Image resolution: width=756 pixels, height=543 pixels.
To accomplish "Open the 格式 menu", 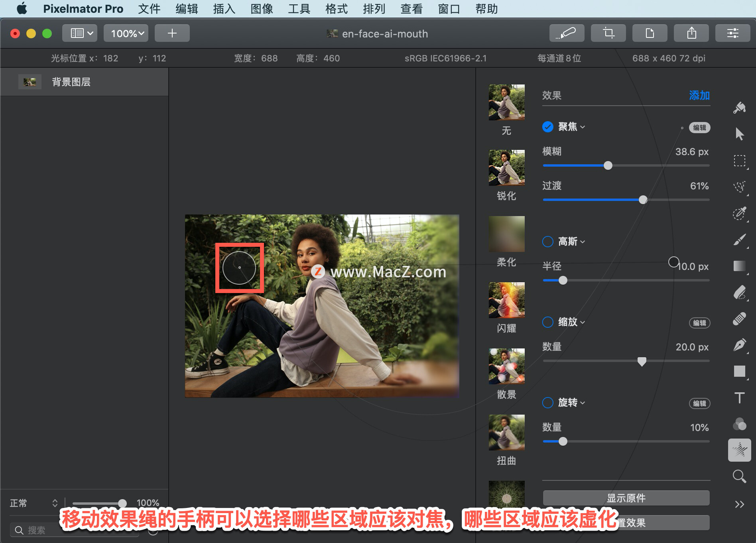I will click(337, 8).
